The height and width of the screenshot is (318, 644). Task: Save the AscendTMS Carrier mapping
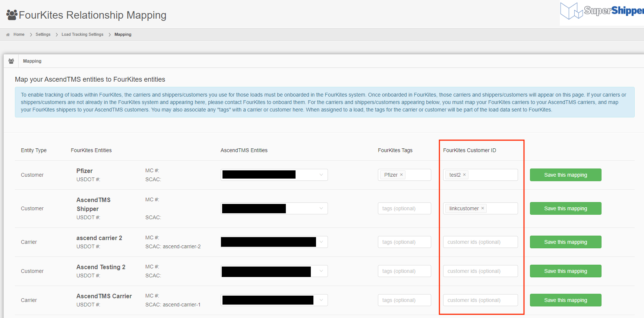(x=566, y=300)
